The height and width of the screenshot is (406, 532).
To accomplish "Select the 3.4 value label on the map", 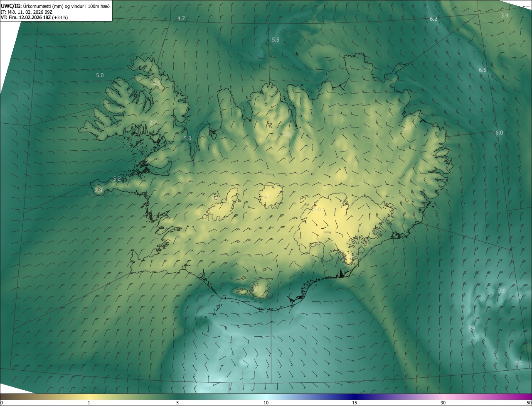I will [x=505, y=15].
